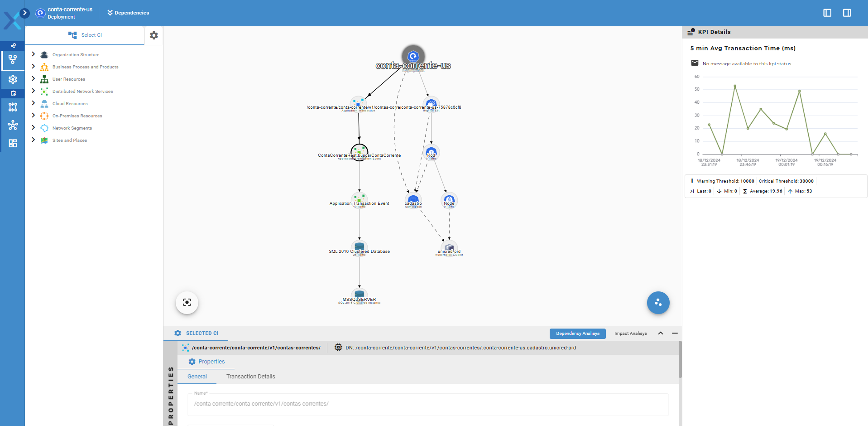Toggle the left panel layout icon
This screenshot has height=426, width=868.
827,13
